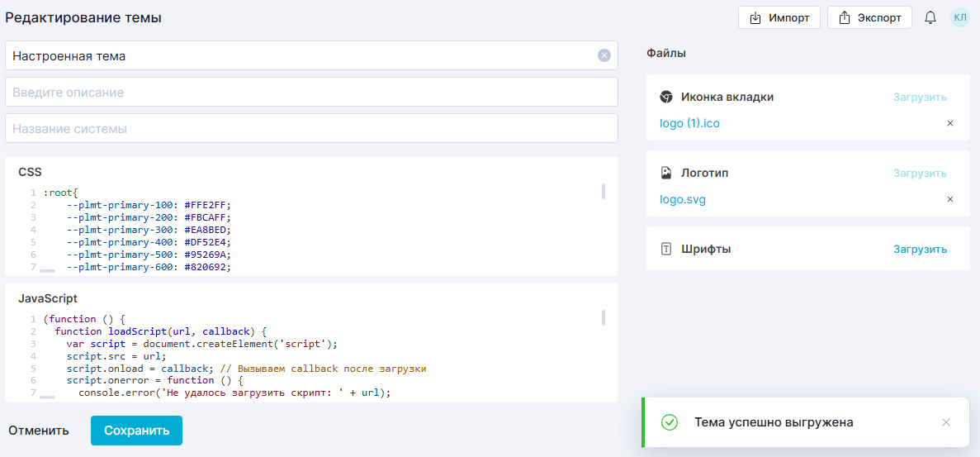Click the Логотип image icon
The width and height of the screenshot is (980, 457).
tap(666, 173)
